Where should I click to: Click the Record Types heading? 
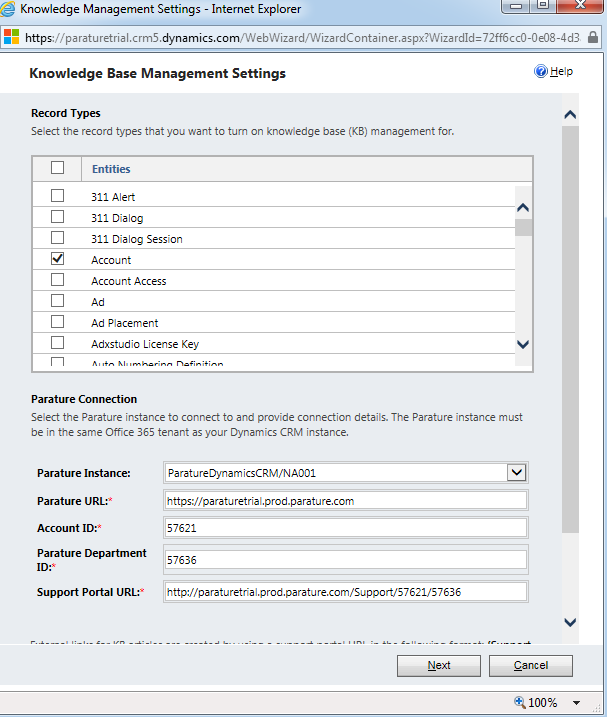tap(66, 113)
